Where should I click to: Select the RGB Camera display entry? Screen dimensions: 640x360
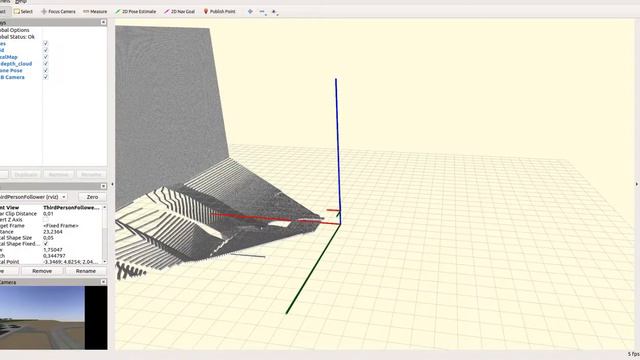(x=12, y=77)
